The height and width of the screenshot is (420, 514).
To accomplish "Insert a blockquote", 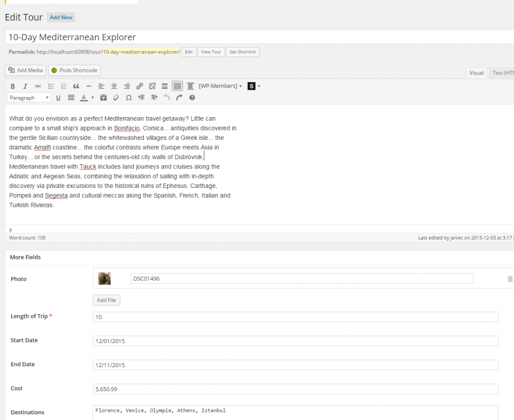I will pos(76,86).
